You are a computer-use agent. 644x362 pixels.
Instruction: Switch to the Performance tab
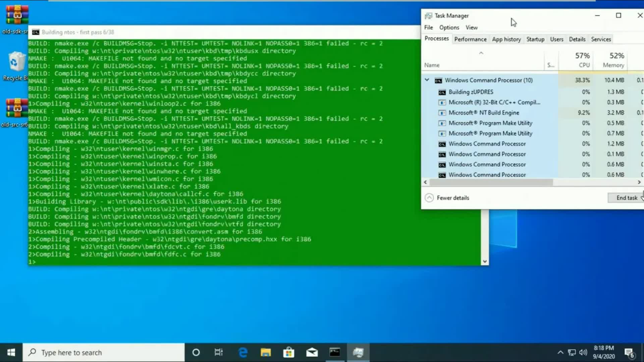(x=470, y=39)
